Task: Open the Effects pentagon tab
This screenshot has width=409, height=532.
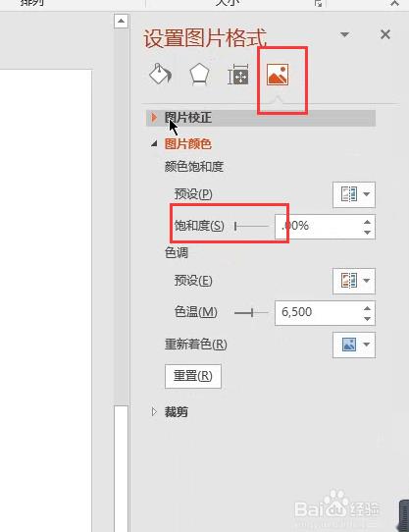Action: pyautogui.click(x=199, y=74)
